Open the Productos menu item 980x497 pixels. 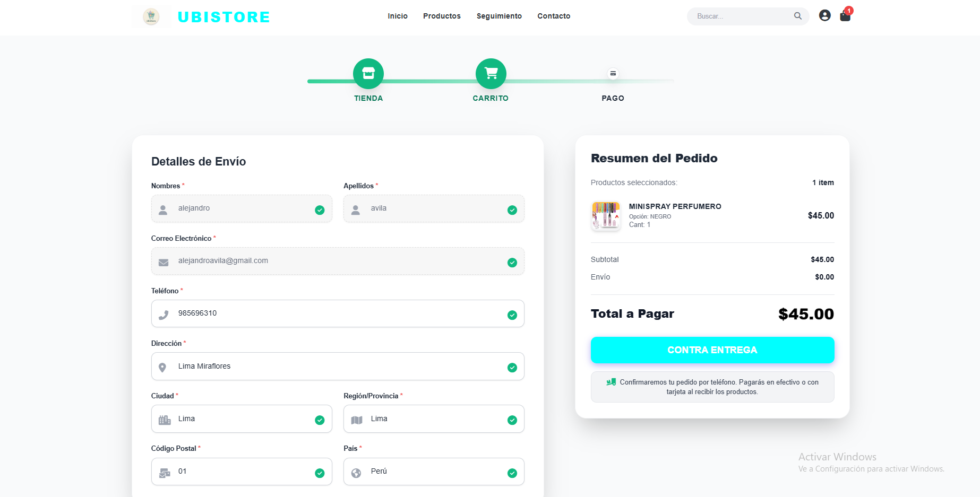[x=442, y=16]
